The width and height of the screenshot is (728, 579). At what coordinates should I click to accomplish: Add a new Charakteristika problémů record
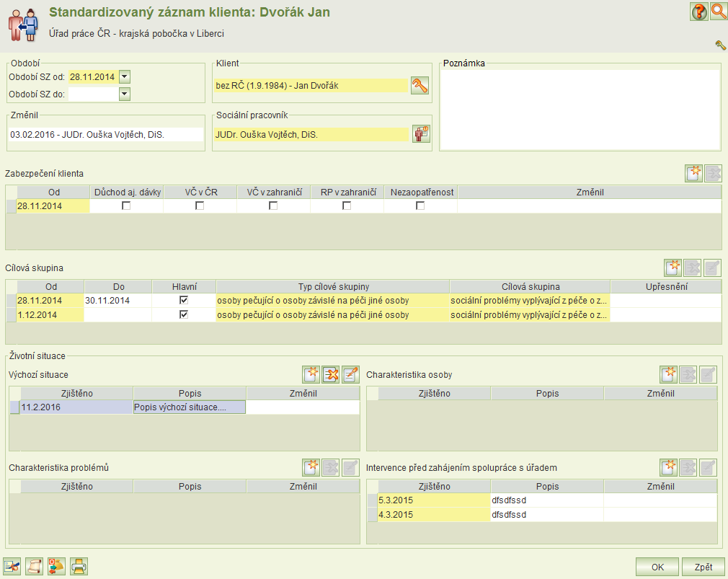pos(311,467)
